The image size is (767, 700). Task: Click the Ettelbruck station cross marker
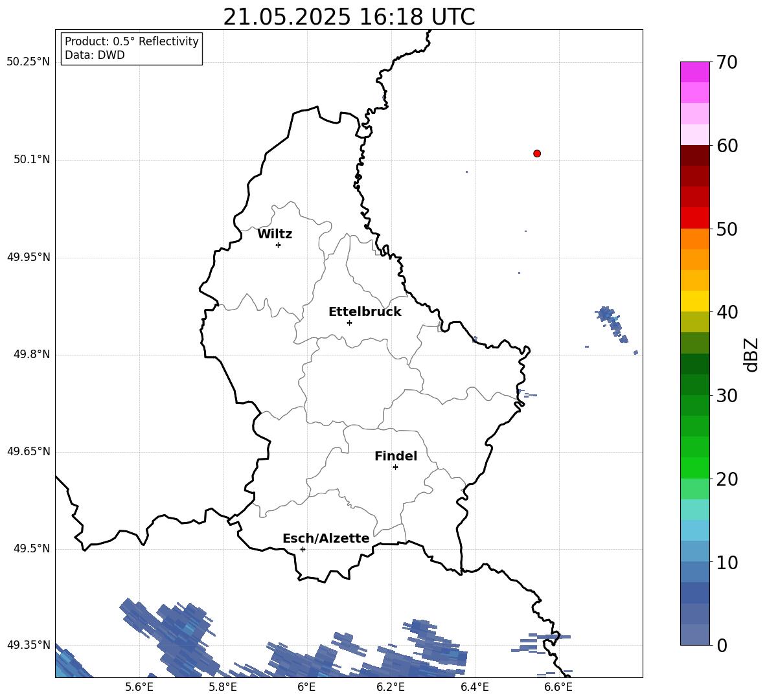coord(349,322)
